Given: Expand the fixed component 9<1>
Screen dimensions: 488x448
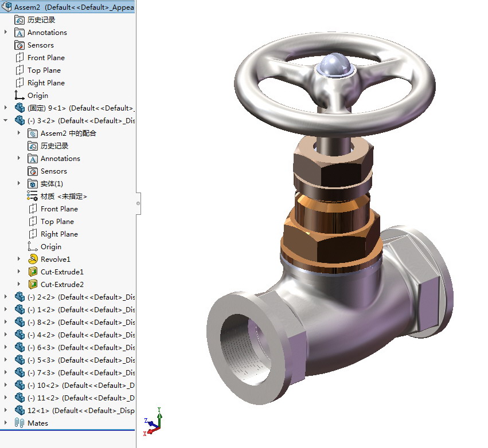Looking at the screenshot, I should point(6,108).
